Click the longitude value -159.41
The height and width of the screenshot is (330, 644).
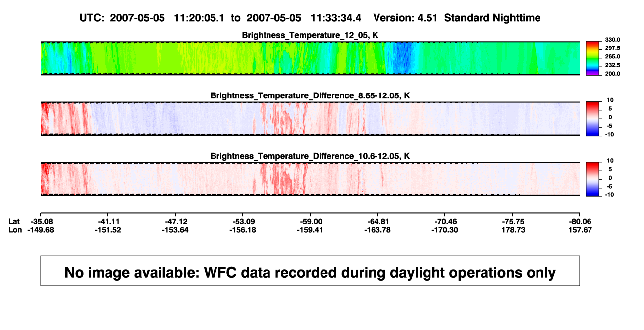[310, 230]
